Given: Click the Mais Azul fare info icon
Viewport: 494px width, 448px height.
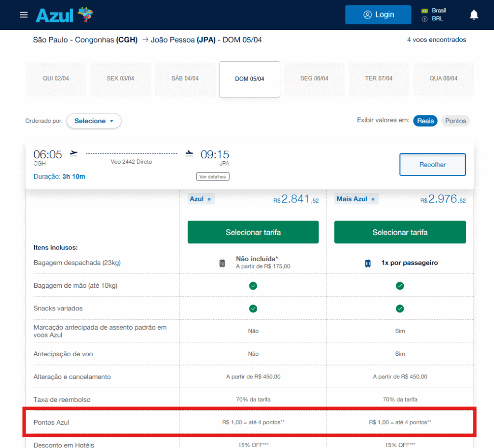Looking at the screenshot, I should (373, 199).
